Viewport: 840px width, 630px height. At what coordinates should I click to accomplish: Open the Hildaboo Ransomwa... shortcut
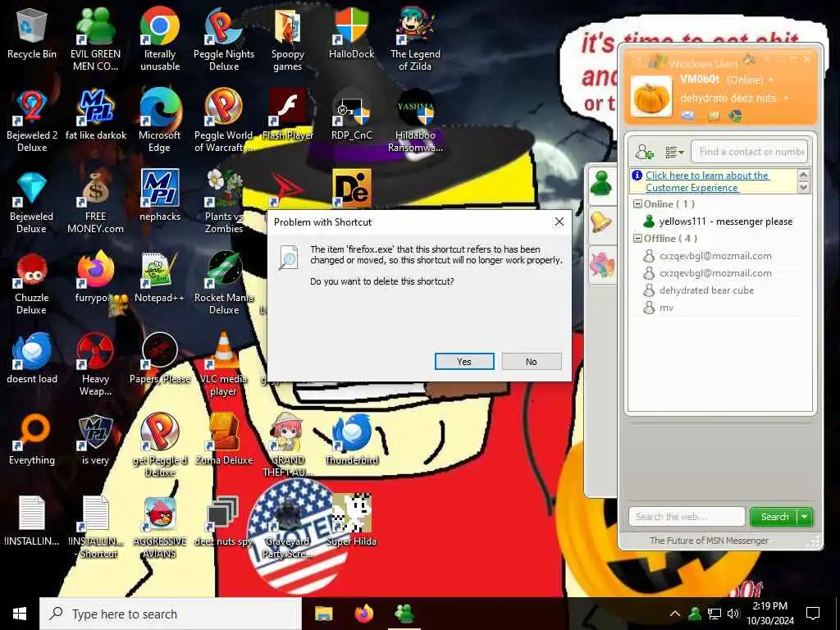click(x=415, y=121)
